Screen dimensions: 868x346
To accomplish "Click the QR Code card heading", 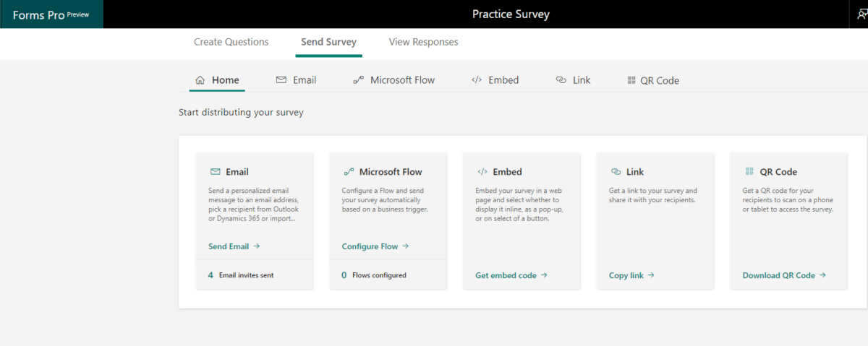I will (x=778, y=172).
